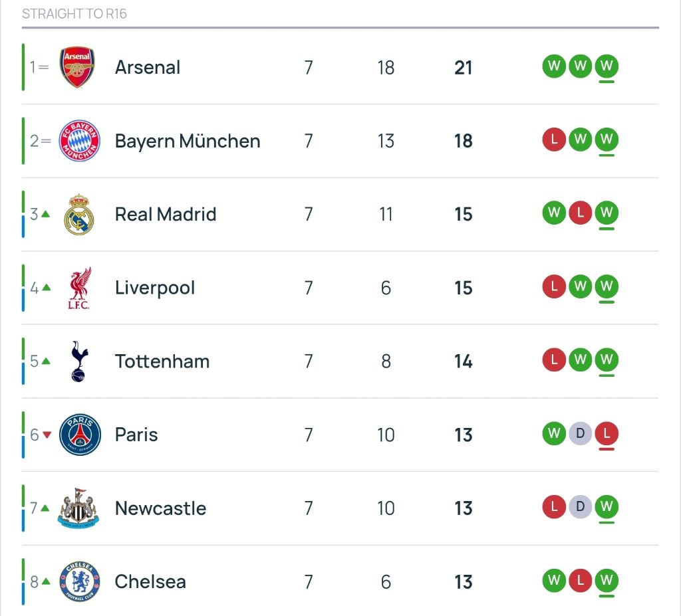Open the Bayern München team link
The width and height of the screenshot is (681, 616).
click(x=188, y=141)
